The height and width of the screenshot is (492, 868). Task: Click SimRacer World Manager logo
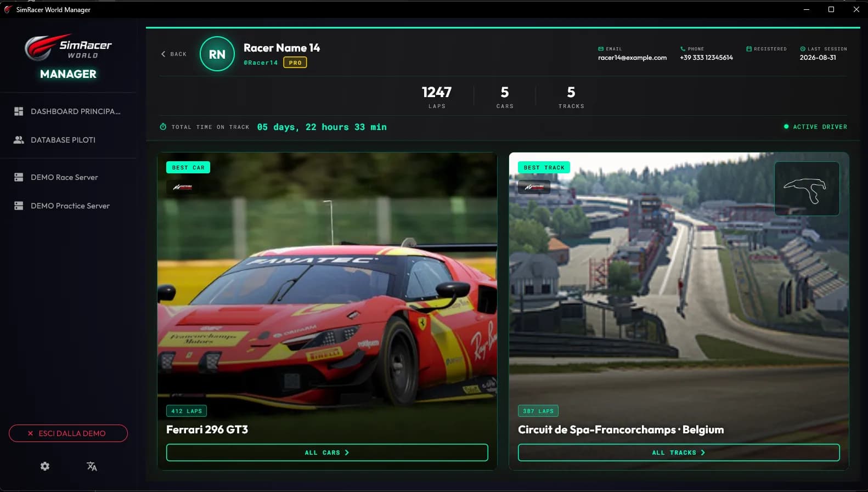68,57
